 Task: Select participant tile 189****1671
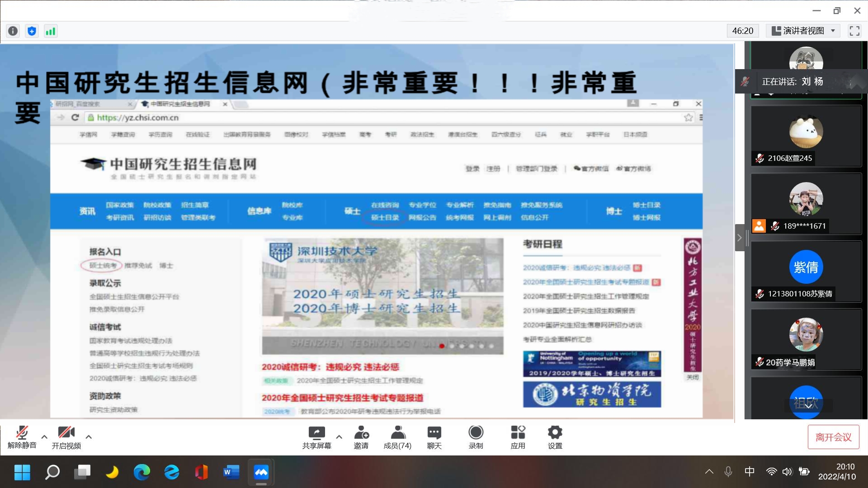[x=806, y=204]
